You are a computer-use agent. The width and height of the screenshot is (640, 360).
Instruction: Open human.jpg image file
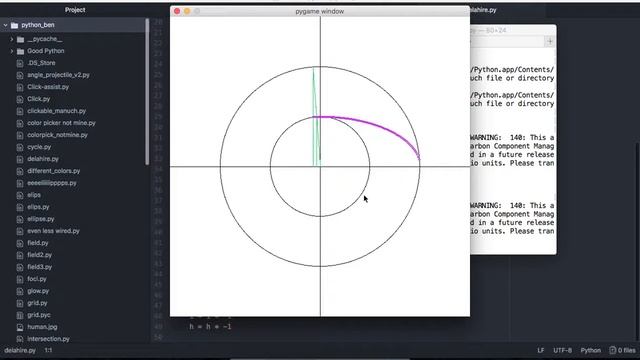[42, 327]
